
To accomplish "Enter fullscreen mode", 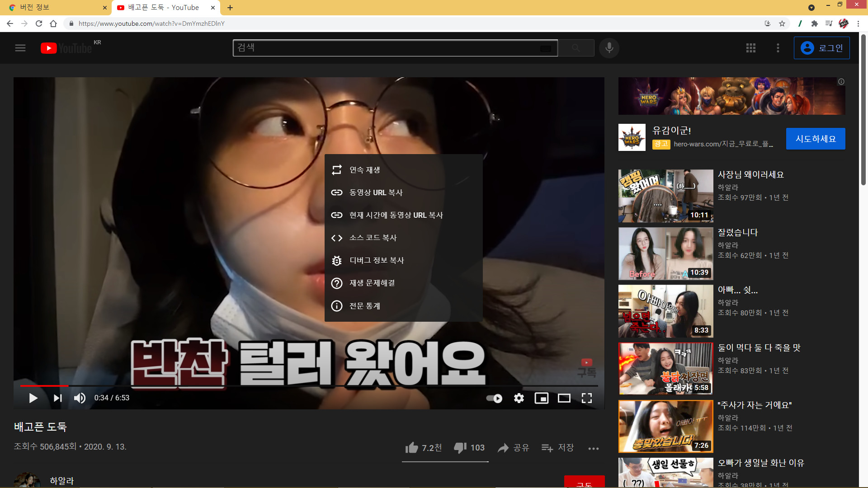I will [586, 398].
